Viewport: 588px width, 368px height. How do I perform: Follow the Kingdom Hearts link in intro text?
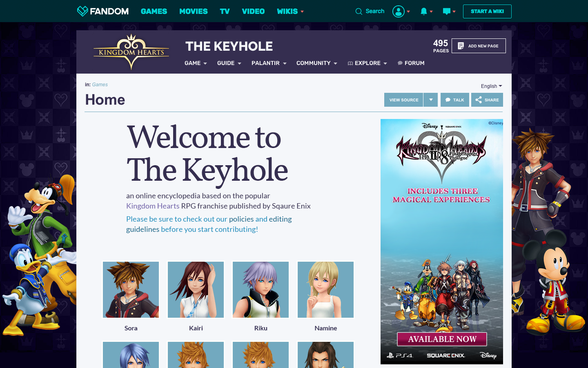(153, 206)
